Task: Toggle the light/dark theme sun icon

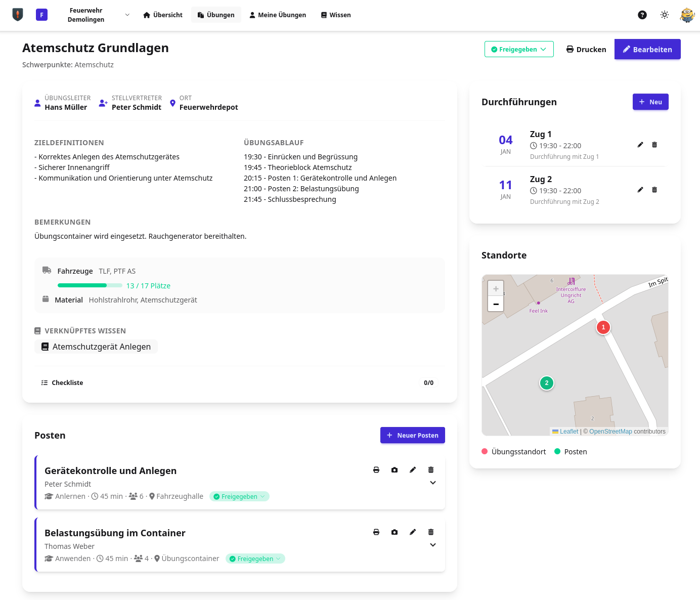Action: tap(665, 15)
